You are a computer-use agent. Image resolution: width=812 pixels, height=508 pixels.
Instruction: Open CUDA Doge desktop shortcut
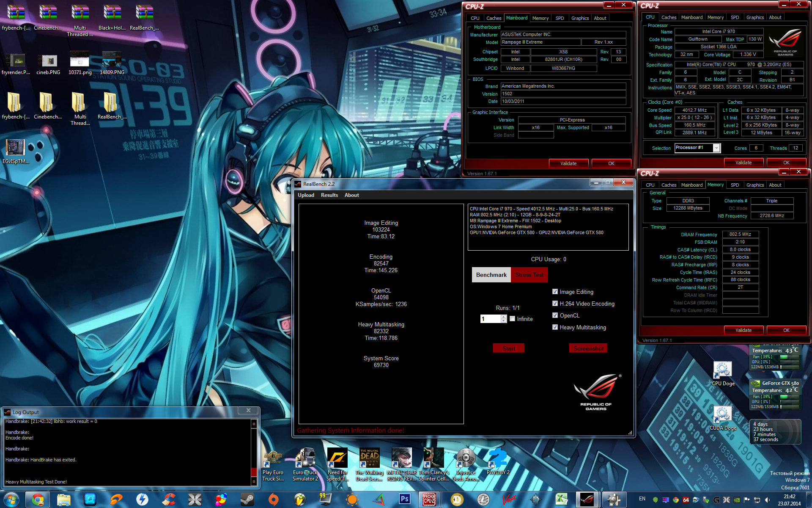click(x=723, y=418)
